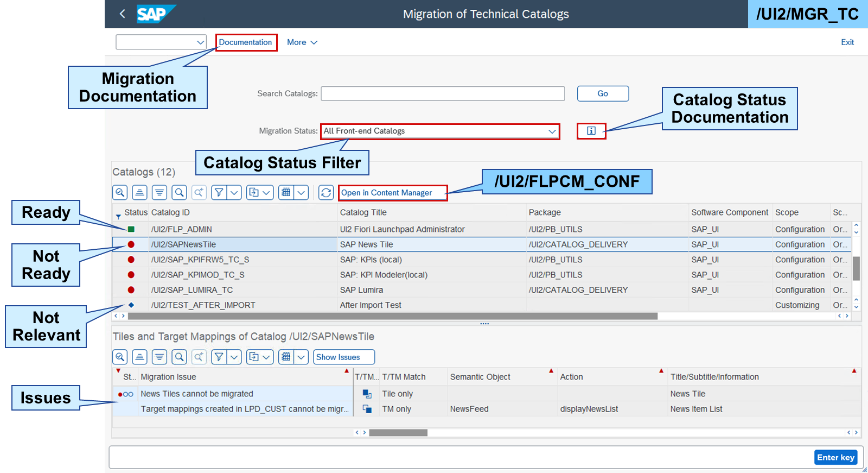
Task: Click not-relevant diamond of /UI2/TEST_AFTER_IMPORT
Action: [x=131, y=305]
